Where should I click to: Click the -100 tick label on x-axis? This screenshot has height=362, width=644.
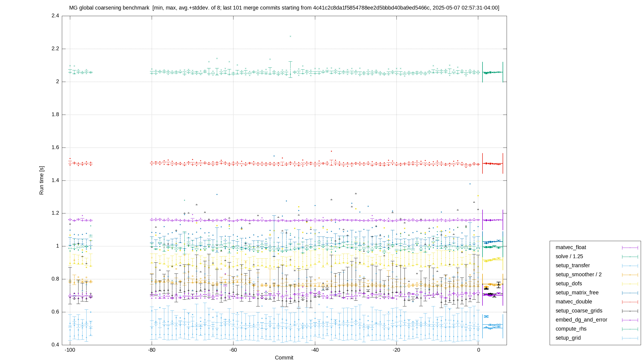coord(70,350)
